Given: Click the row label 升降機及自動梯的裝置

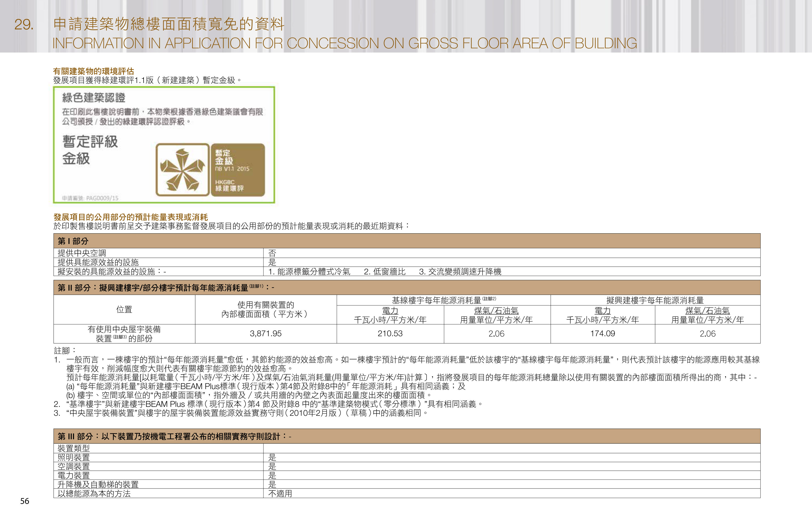Looking at the screenshot, I should [98, 484].
